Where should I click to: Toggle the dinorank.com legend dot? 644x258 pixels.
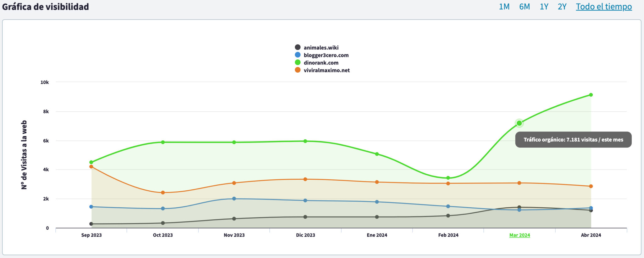point(297,62)
